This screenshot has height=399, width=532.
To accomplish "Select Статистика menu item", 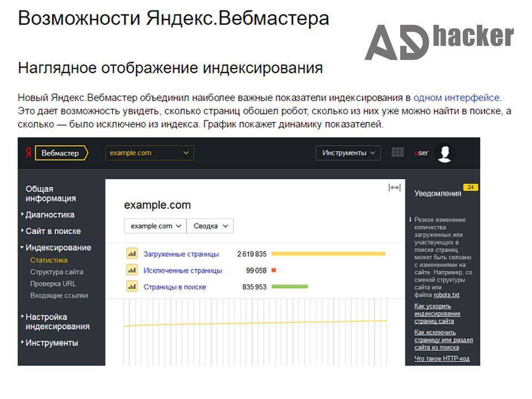I will 49,260.
